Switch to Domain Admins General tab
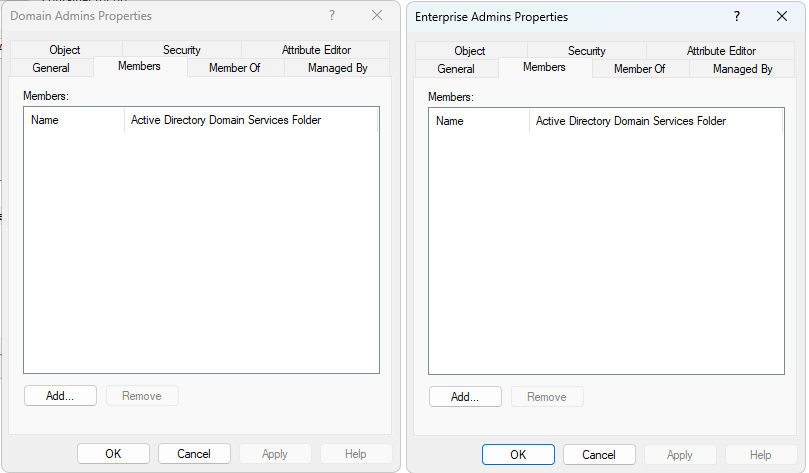Image resolution: width=809 pixels, height=473 pixels. coord(51,68)
